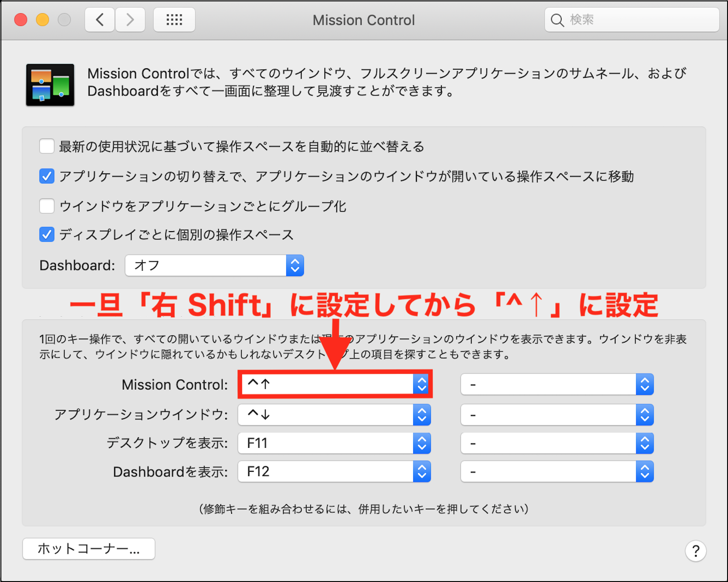Enable 最新の使用状況に基づいて操作スペースを自動的に並べ替える checkbox

click(x=47, y=147)
